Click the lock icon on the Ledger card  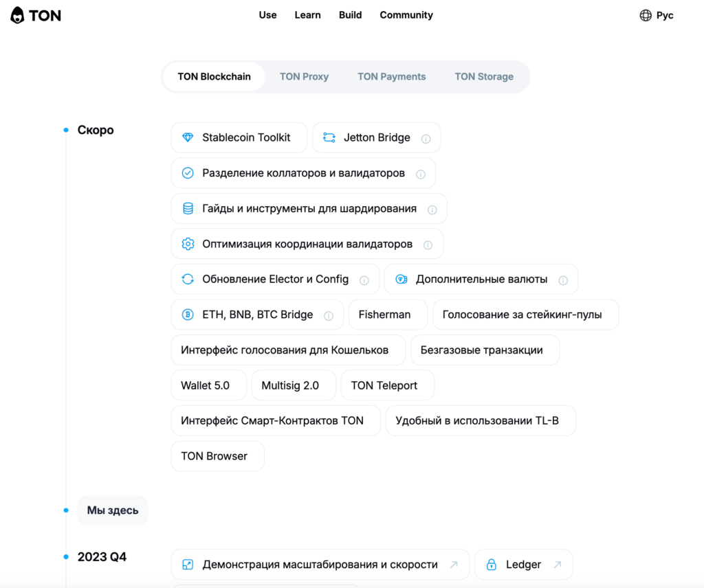[x=492, y=564]
